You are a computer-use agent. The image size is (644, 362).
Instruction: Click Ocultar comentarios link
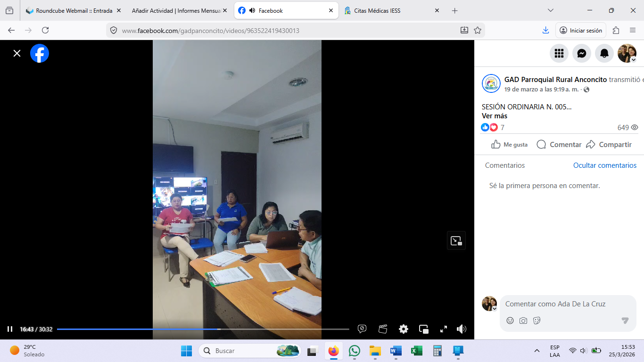(604, 165)
